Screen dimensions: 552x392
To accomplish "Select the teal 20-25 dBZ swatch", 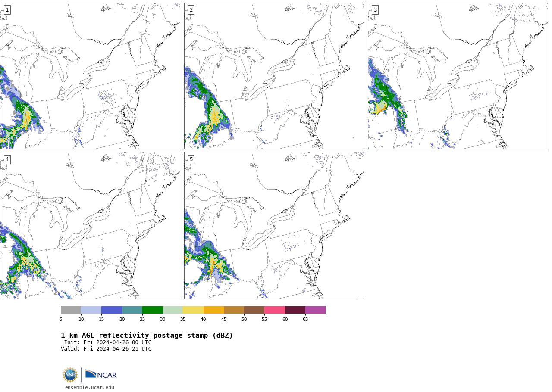I will coord(132,310).
